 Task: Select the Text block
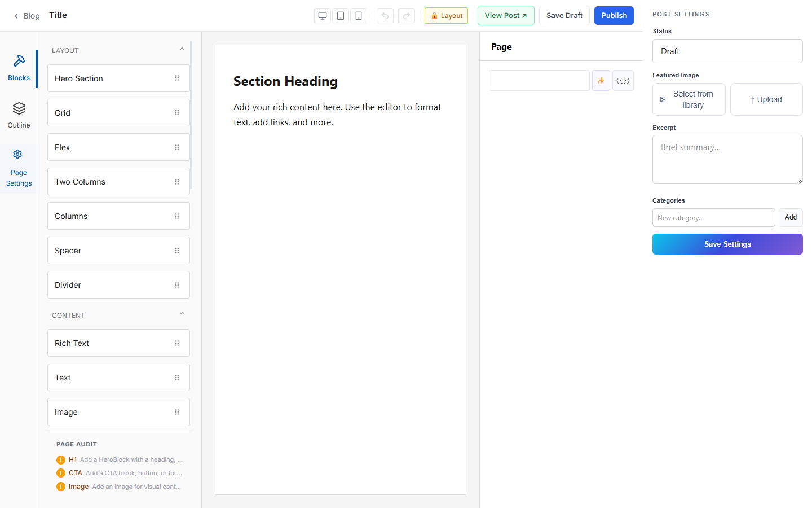point(118,378)
